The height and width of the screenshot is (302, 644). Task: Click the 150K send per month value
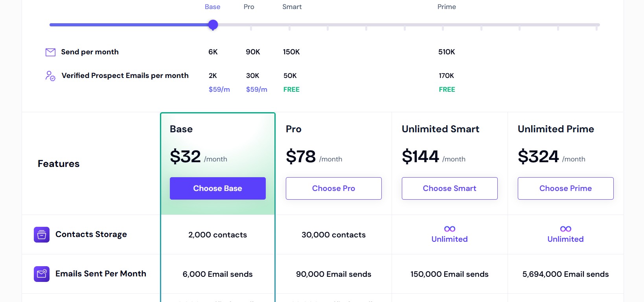pos(291,52)
